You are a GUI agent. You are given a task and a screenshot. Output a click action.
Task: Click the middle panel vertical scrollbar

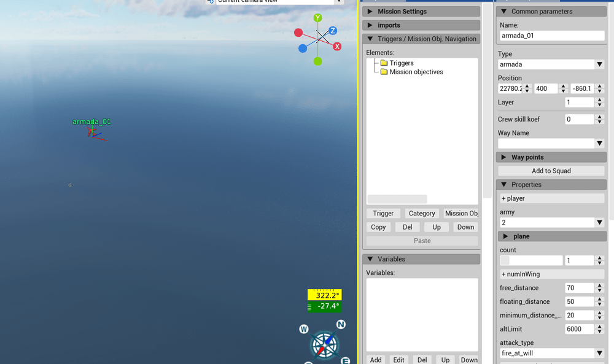(487, 101)
